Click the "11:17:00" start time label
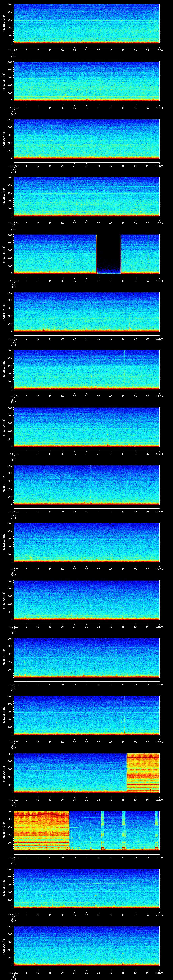The image size is (173, 980). pos(14,223)
